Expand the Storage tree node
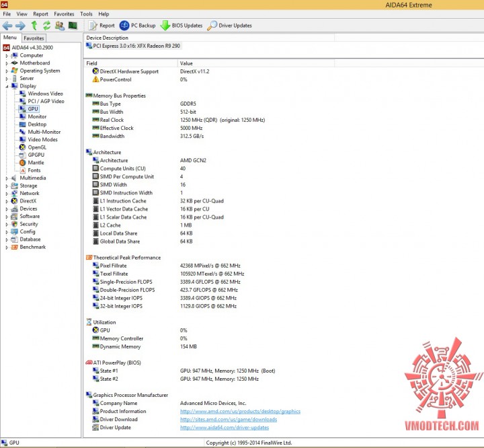 (x=7, y=186)
